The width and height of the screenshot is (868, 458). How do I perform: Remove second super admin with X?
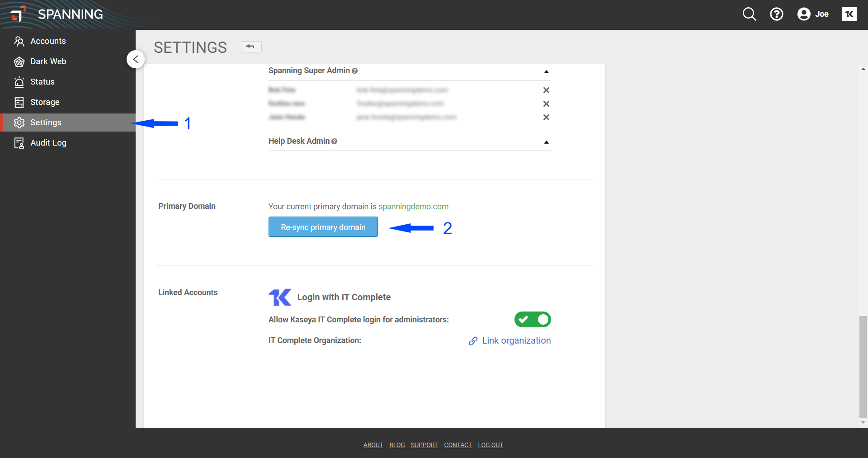click(x=546, y=104)
